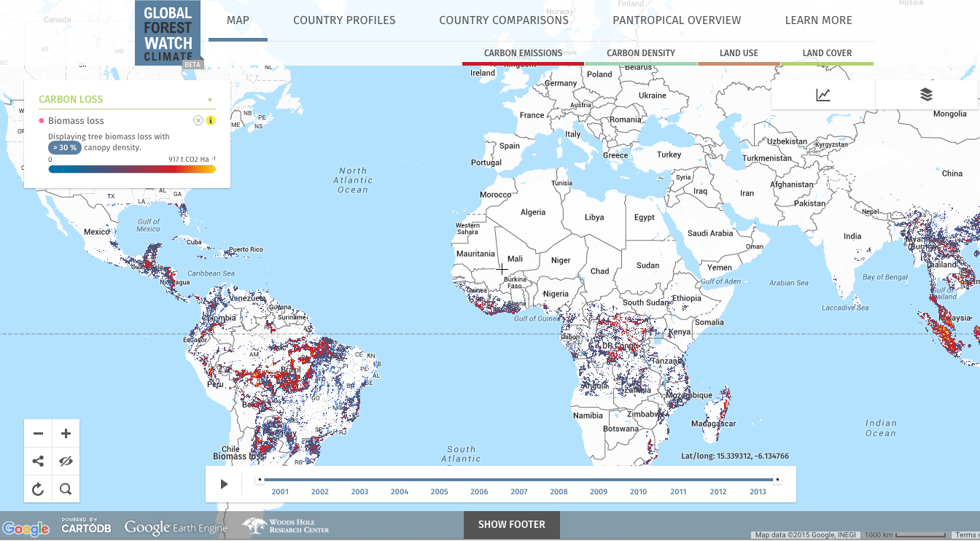Image resolution: width=980 pixels, height=541 pixels.
Task: Go to Country Comparisons
Action: 504,20
